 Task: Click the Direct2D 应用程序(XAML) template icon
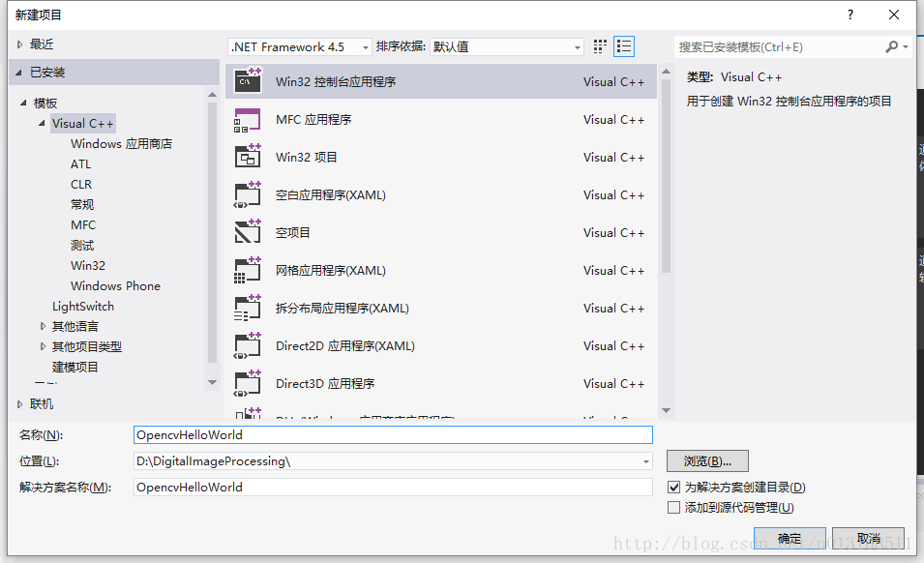click(x=248, y=345)
